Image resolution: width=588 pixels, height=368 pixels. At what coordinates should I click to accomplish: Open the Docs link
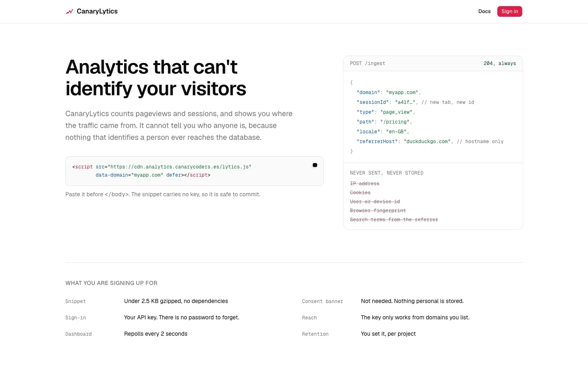[484, 11]
